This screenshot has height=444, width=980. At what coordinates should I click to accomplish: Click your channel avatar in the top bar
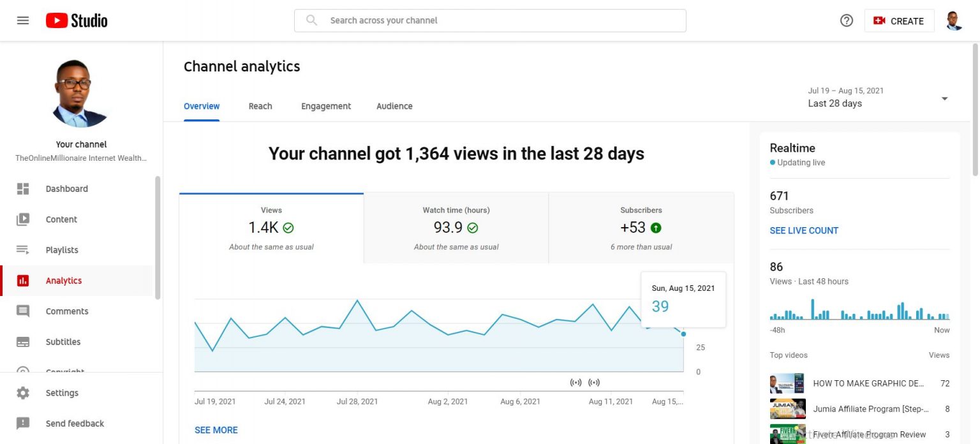click(x=953, y=20)
